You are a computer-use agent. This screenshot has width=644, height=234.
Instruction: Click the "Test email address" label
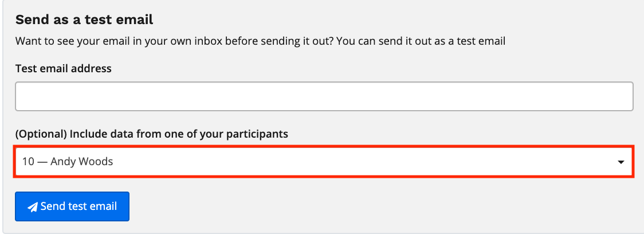pos(64,69)
